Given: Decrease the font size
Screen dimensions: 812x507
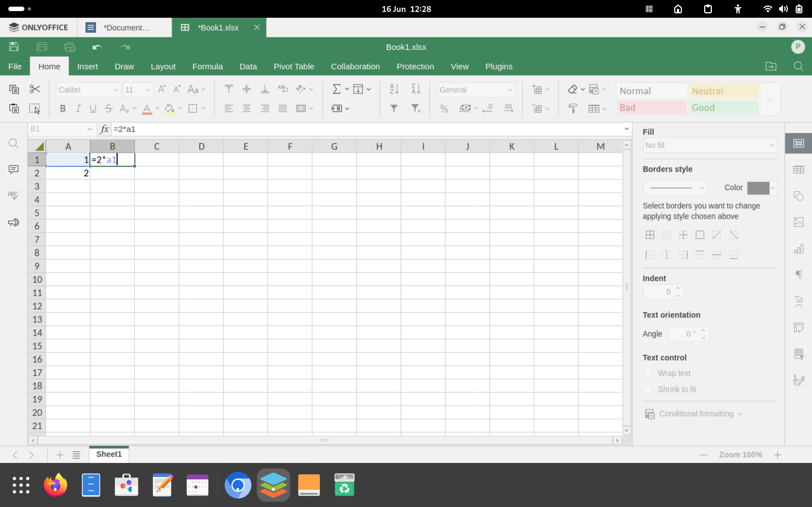Looking at the screenshot, I should tap(177, 89).
